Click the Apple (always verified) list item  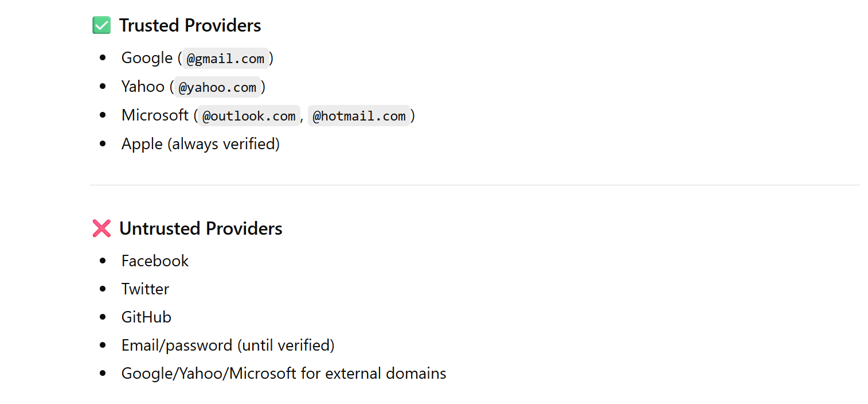tap(200, 144)
